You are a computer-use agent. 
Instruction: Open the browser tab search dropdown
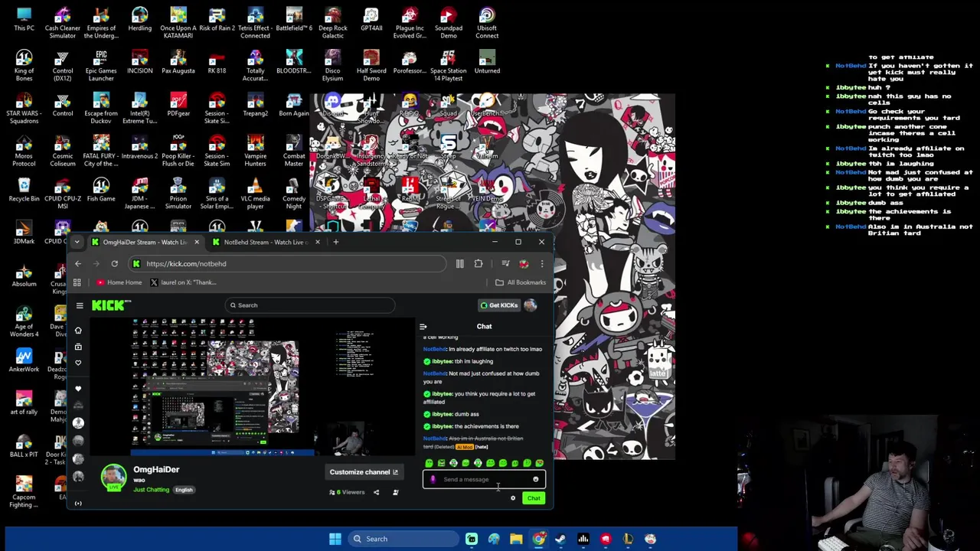[77, 242]
